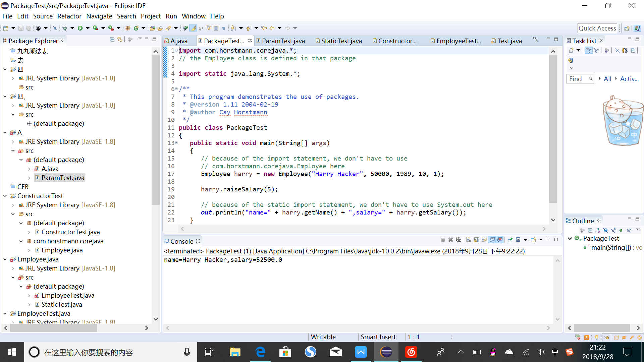Toggle Mark Occurrences highlighter button
Viewport: 644px width, 362px height.
coord(193,28)
